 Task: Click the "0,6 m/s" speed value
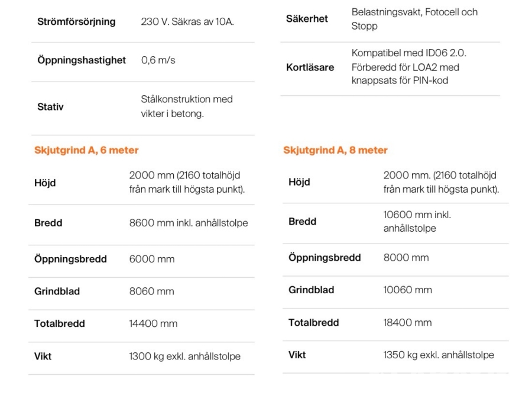(158, 60)
